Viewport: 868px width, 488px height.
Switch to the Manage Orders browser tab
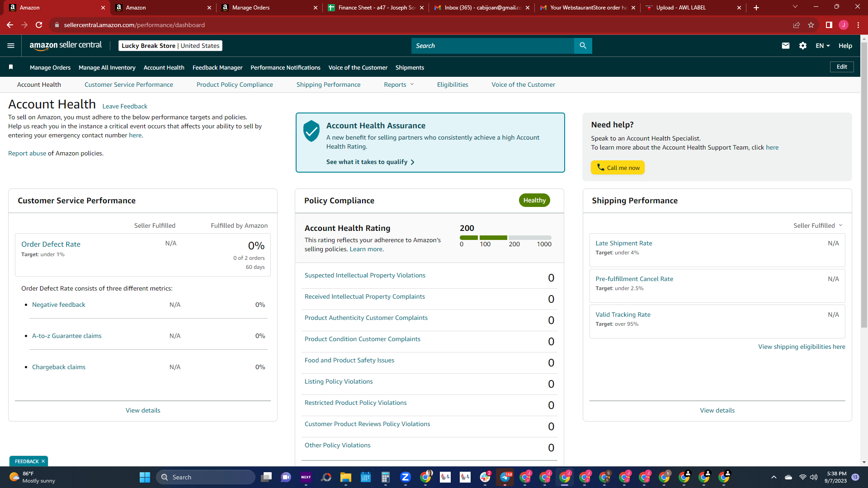pyautogui.click(x=269, y=8)
